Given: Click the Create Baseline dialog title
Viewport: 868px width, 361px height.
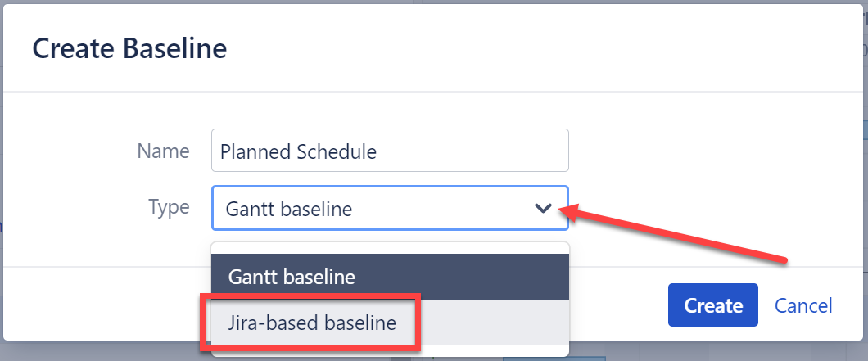Looking at the screenshot, I should pyautogui.click(x=129, y=49).
